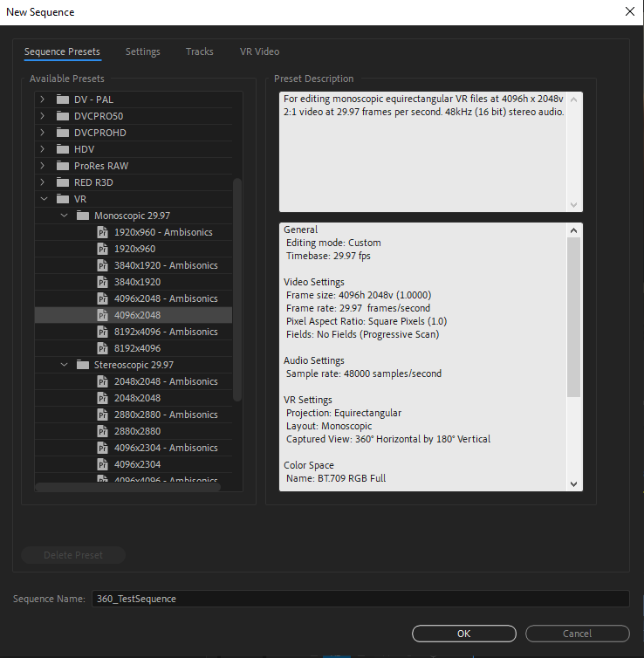Confirm the sequence with OK
The height and width of the screenshot is (658, 644).
pos(464,634)
